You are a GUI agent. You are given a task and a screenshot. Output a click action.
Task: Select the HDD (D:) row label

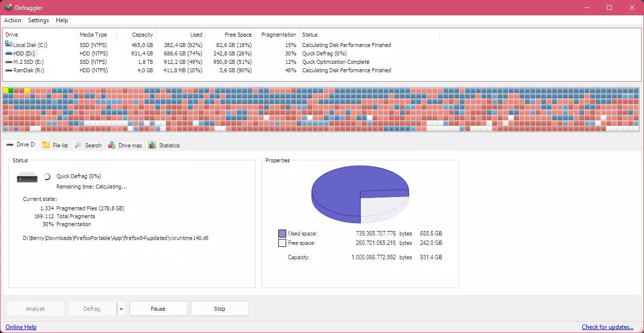point(25,53)
